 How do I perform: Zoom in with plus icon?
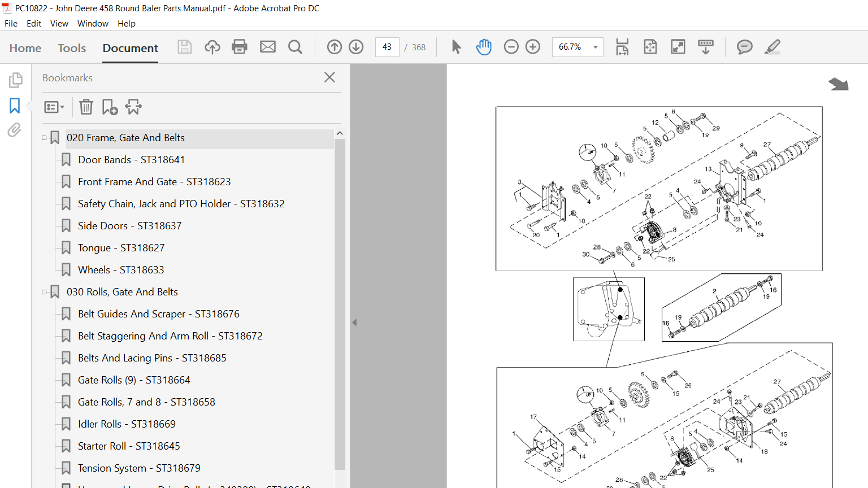pyautogui.click(x=533, y=47)
